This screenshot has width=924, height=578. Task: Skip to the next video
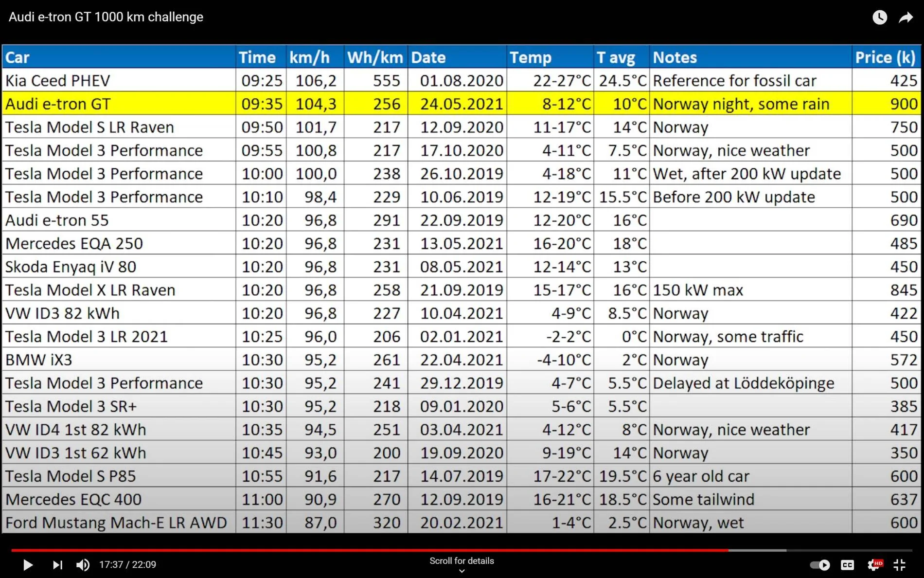[x=57, y=565]
